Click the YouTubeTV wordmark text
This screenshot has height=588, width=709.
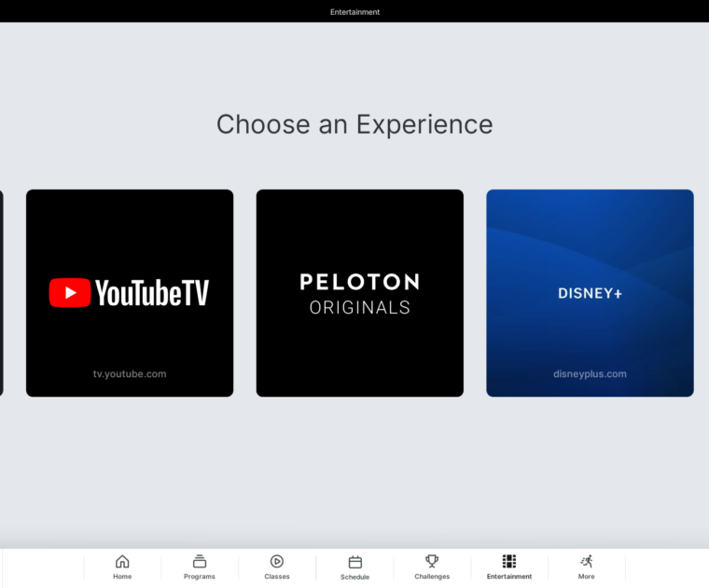point(152,293)
